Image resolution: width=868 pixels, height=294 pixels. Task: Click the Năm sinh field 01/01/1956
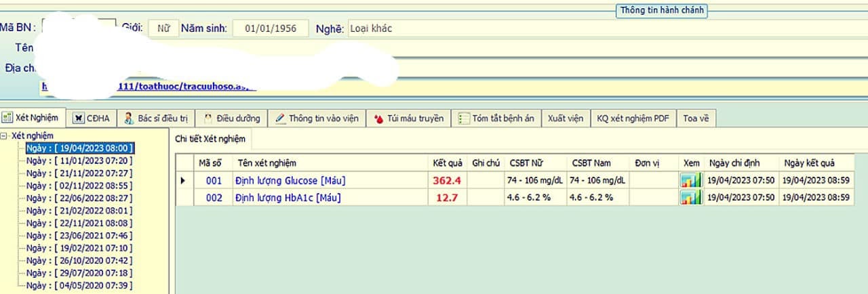click(x=271, y=28)
